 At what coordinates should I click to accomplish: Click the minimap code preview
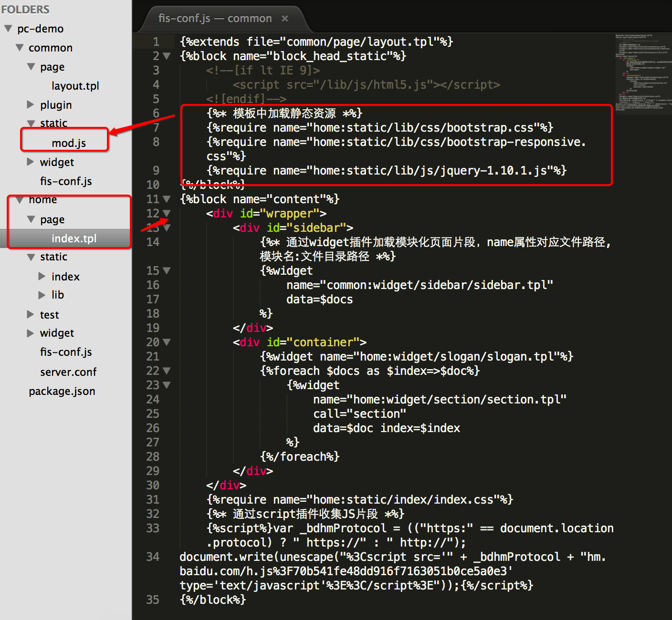click(x=643, y=72)
